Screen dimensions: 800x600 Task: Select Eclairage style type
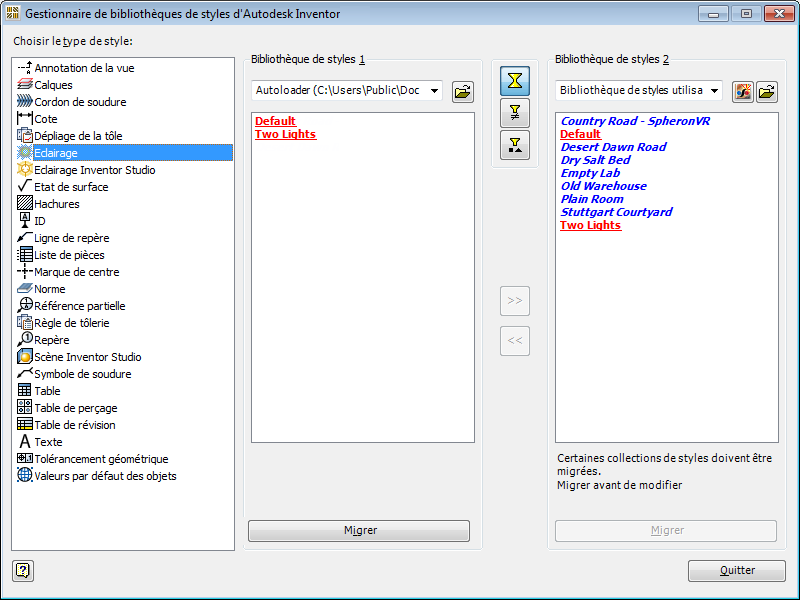point(124,153)
